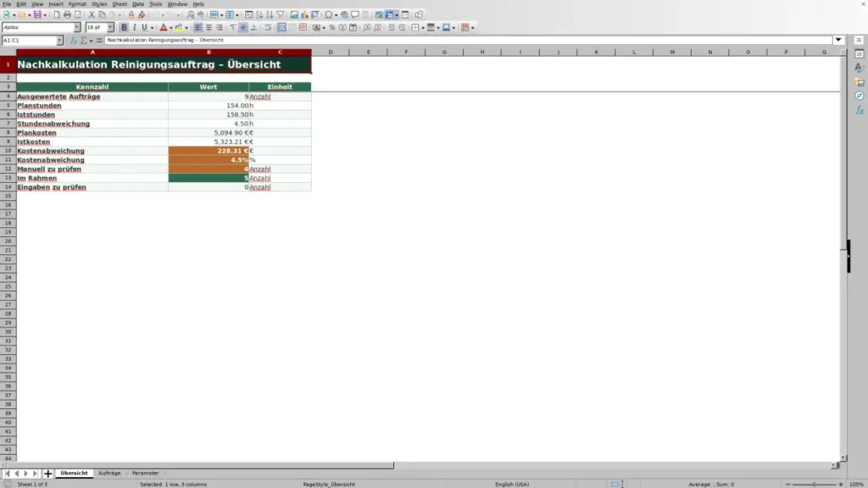Switch to the Parameter sheet tab

point(146,474)
